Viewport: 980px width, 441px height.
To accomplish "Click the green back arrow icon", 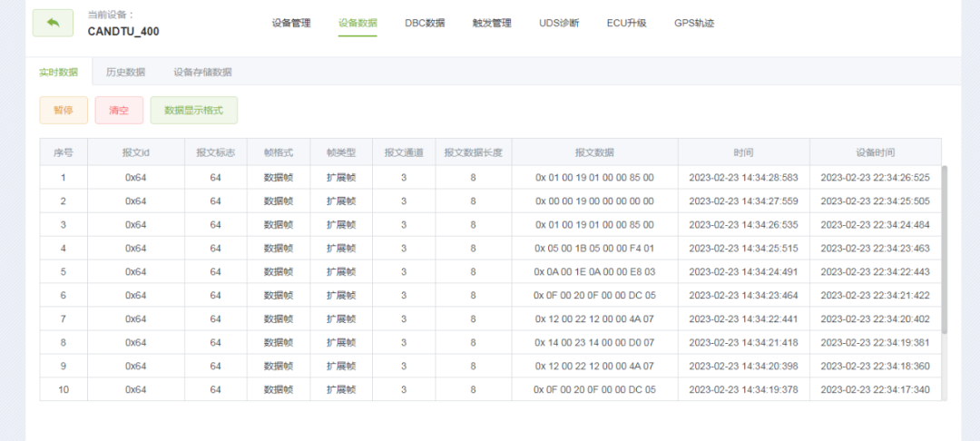I will [x=53, y=24].
